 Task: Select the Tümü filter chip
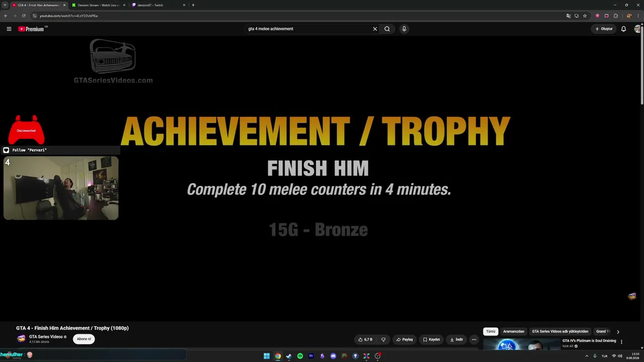point(491,331)
